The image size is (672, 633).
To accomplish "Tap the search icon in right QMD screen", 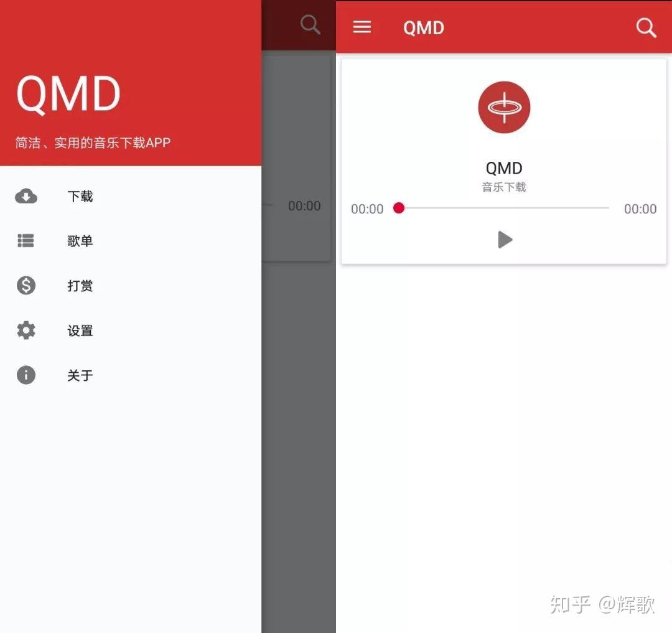I will pyautogui.click(x=646, y=28).
